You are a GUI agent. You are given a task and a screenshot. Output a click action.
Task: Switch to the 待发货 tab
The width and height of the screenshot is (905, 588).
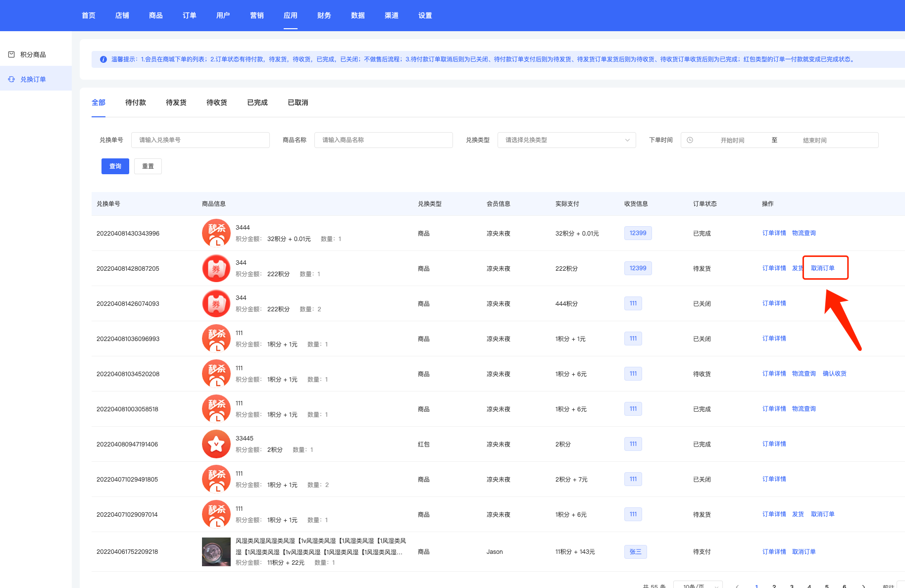pyautogui.click(x=176, y=102)
